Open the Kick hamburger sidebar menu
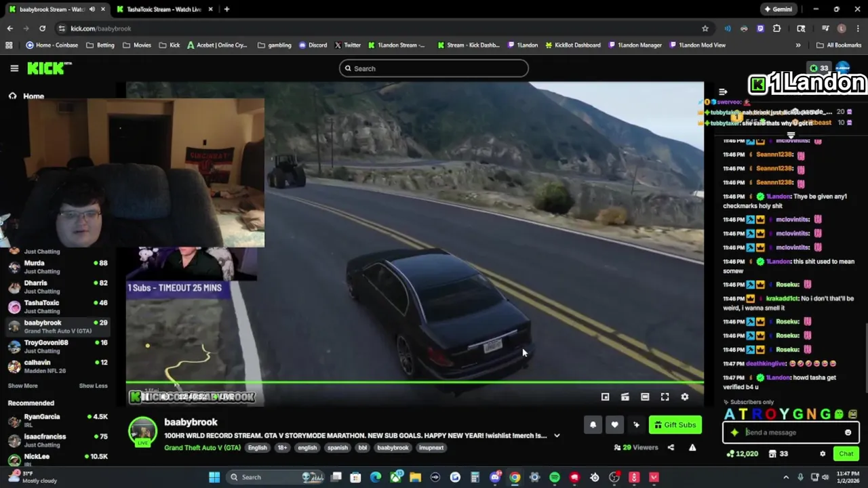This screenshot has width=868, height=488. (14, 68)
